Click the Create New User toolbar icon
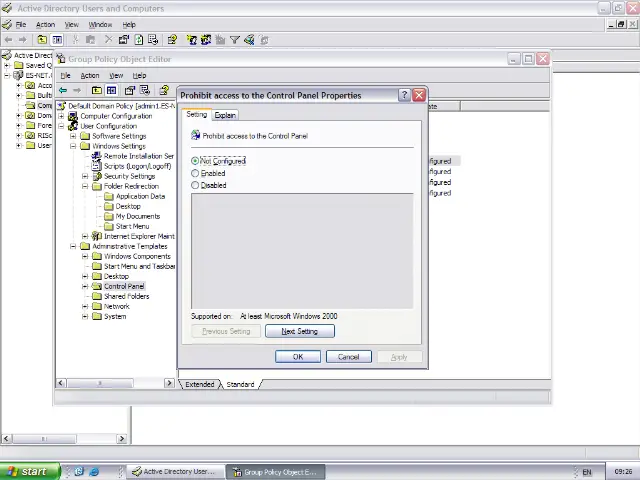The width and height of the screenshot is (640, 480). (191, 40)
